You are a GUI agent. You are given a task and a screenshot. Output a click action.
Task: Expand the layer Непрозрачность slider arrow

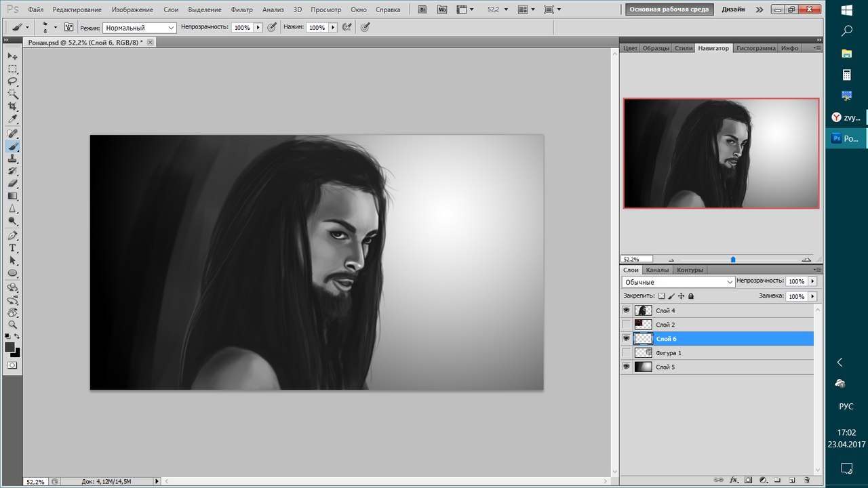[x=812, y=281]
